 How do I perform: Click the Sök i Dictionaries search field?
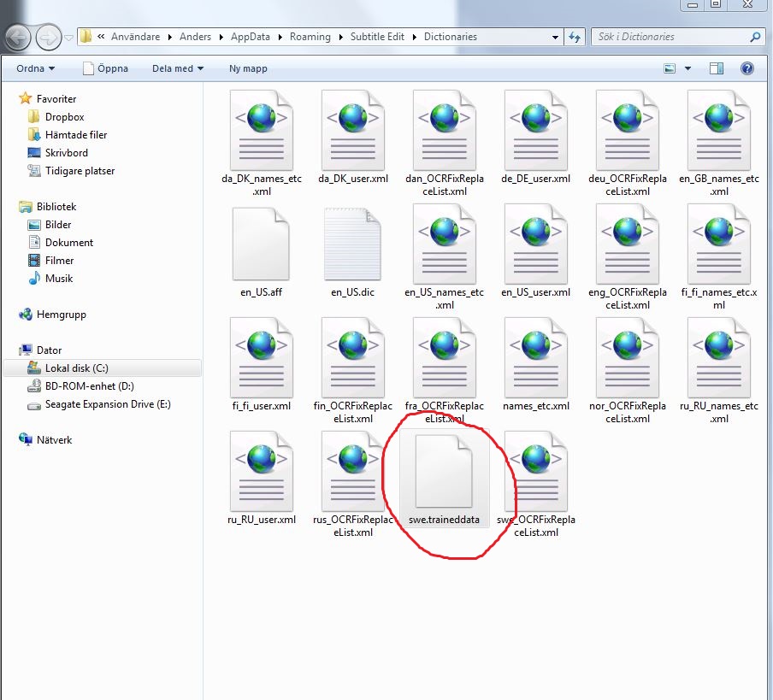[x=677, y=37]
